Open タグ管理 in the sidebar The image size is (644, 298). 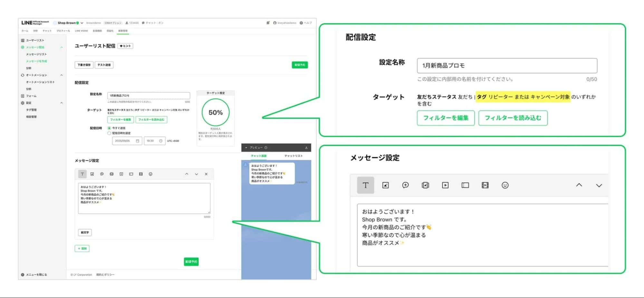coord(31,110)
